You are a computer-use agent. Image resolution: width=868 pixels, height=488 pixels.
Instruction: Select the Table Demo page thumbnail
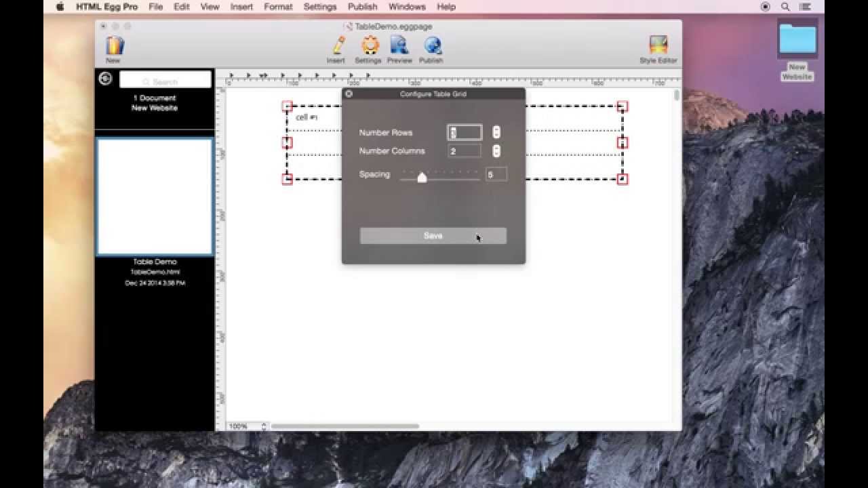coord(155,197)
